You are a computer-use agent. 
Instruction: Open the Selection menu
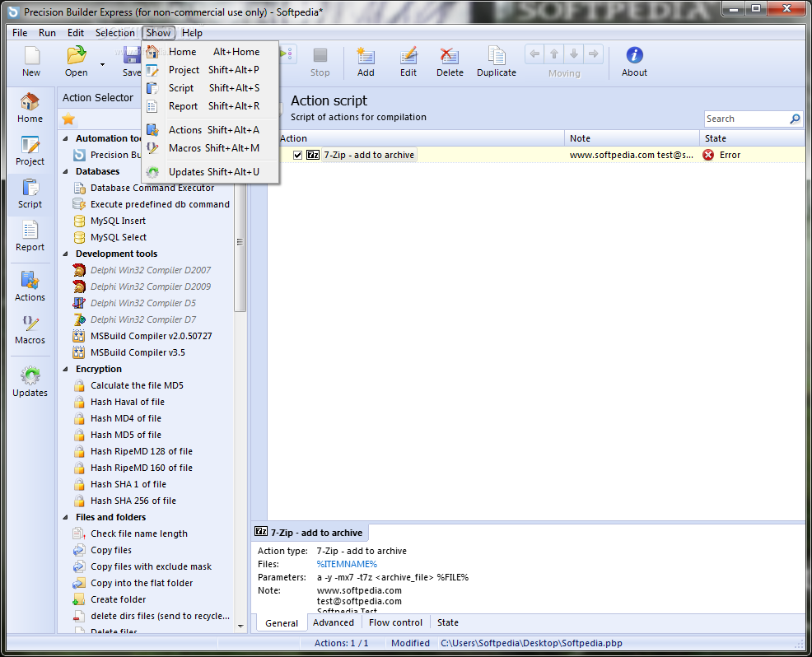[115, 33]
